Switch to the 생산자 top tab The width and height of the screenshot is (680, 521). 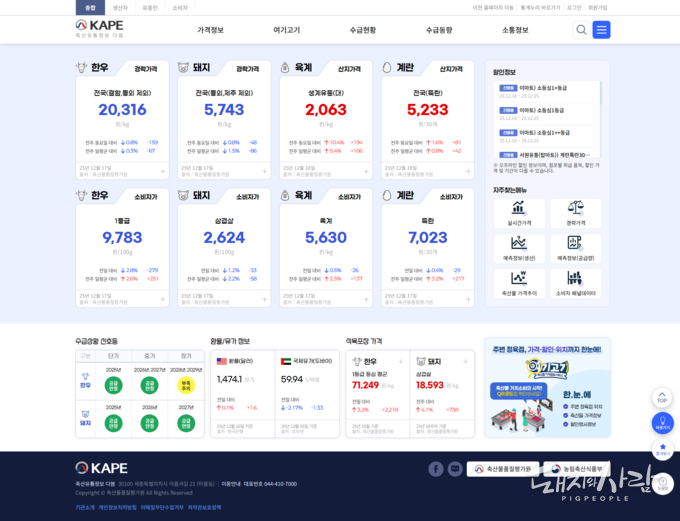[x=120, y=7]
